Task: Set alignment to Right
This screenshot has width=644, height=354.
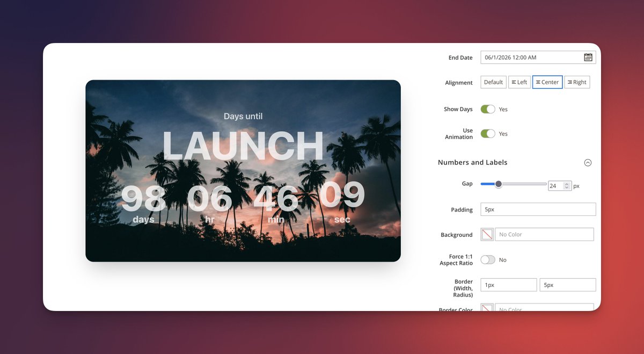Action: (x=577, y=82)
